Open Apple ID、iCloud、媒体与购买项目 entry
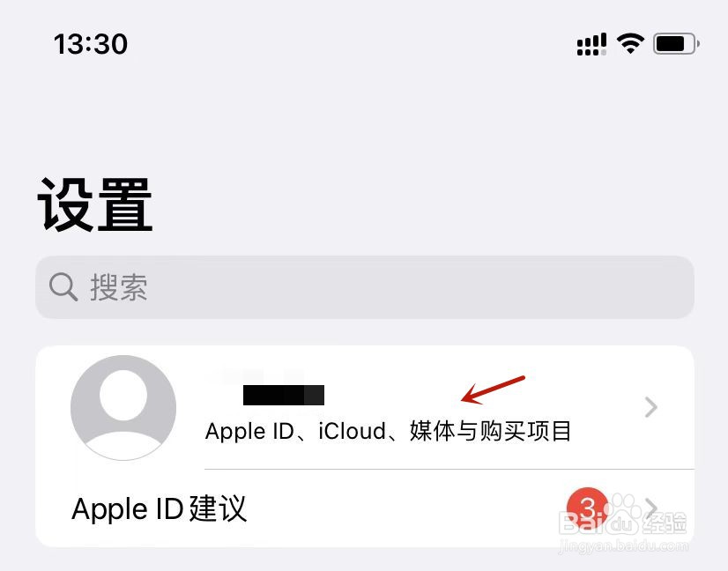Screen dimensions: 728x571 365,408
